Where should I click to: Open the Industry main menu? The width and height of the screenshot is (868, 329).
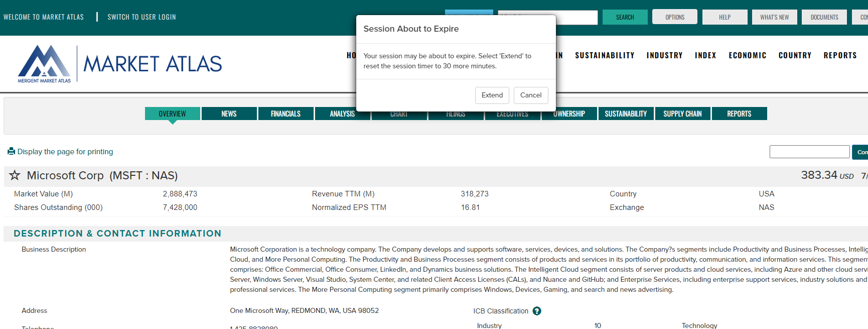pyautogui.click(x=664, y=55)
